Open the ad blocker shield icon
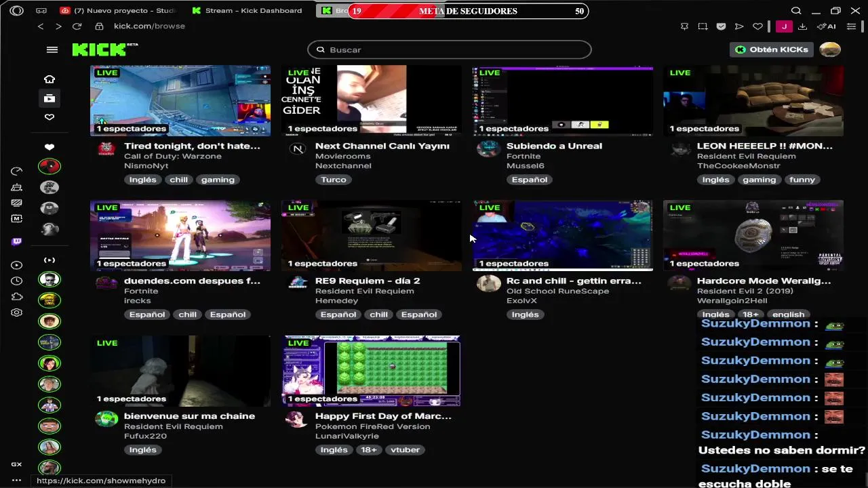 [x=721, y=26]
